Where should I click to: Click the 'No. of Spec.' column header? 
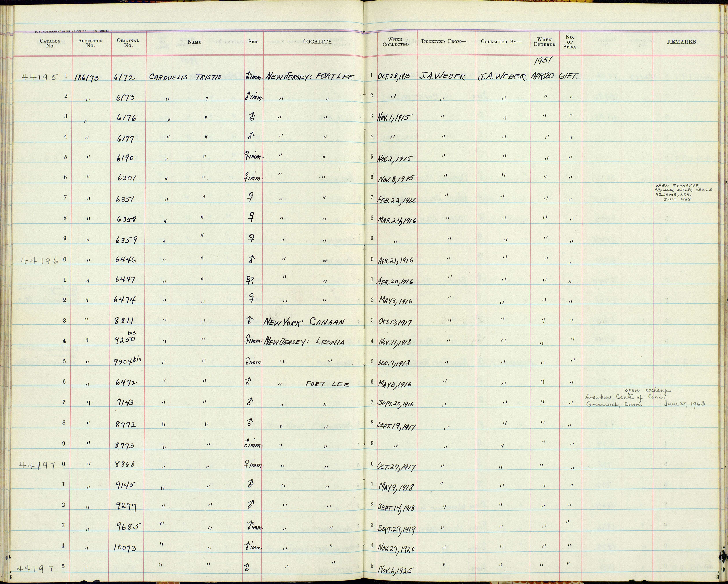pos(570,42)
